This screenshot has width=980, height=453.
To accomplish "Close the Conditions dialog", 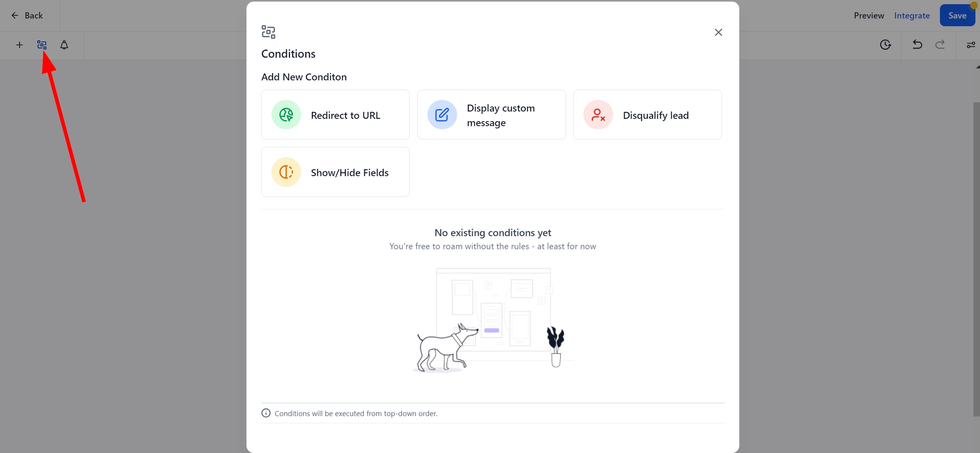I will (x=718, y=32).
